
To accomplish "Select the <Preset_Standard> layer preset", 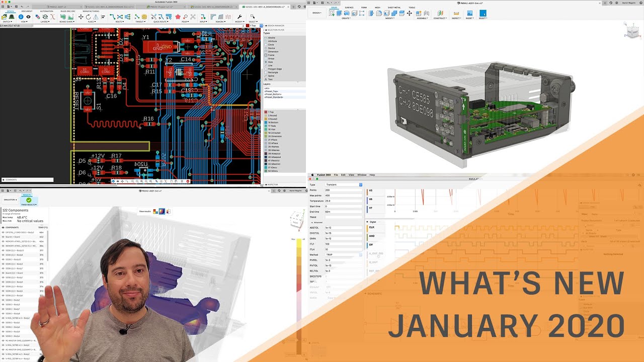I will [x=275, y=97].
